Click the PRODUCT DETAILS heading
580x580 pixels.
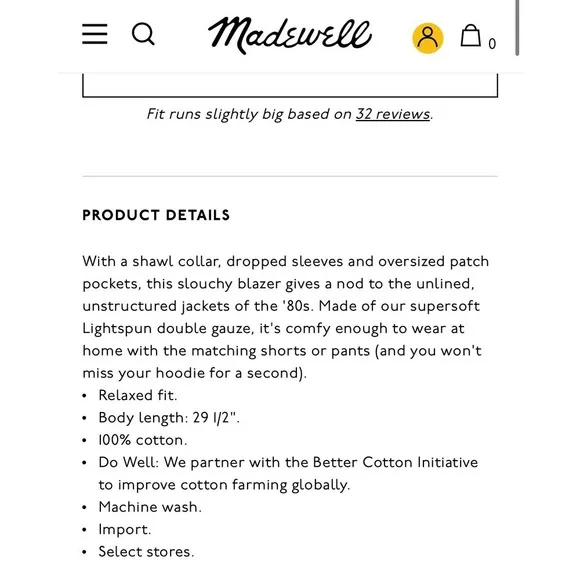coord(156,215)
